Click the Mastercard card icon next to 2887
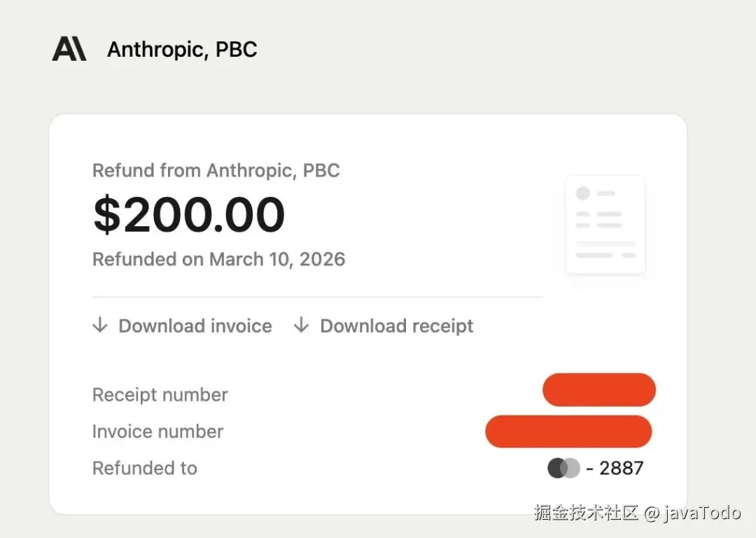 563,467
